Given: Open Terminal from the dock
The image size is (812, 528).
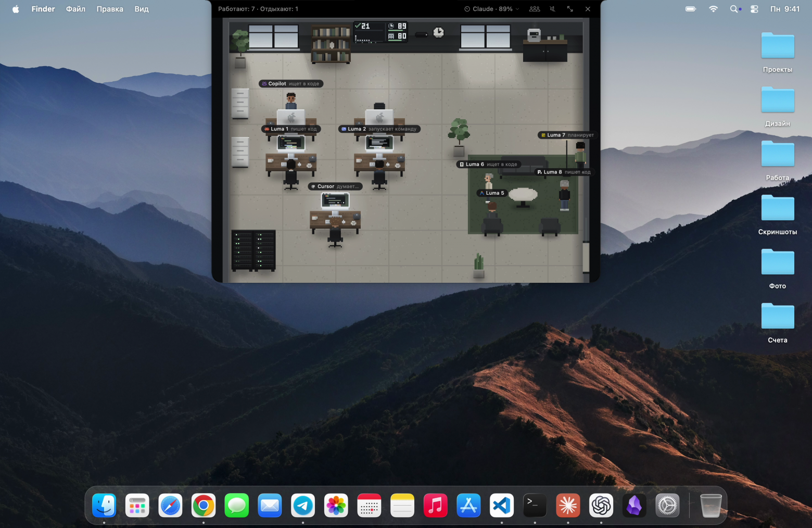Looking at the screenshot, I should (535, 505).
